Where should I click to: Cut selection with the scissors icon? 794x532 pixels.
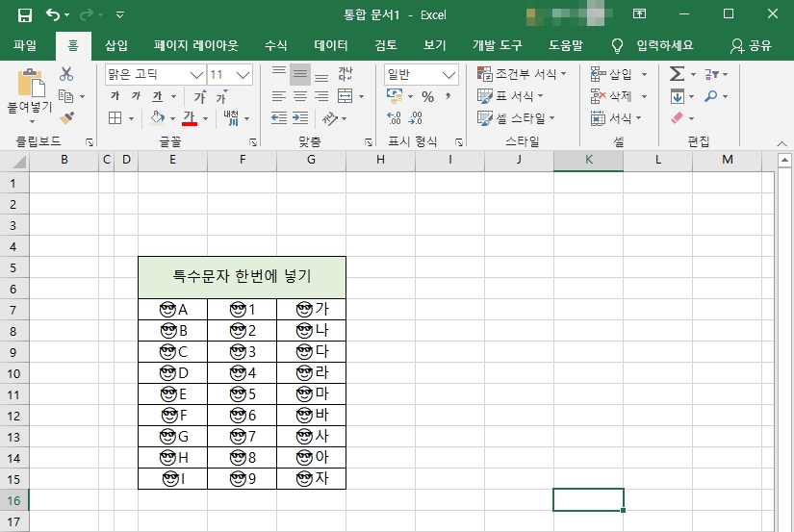66,74
